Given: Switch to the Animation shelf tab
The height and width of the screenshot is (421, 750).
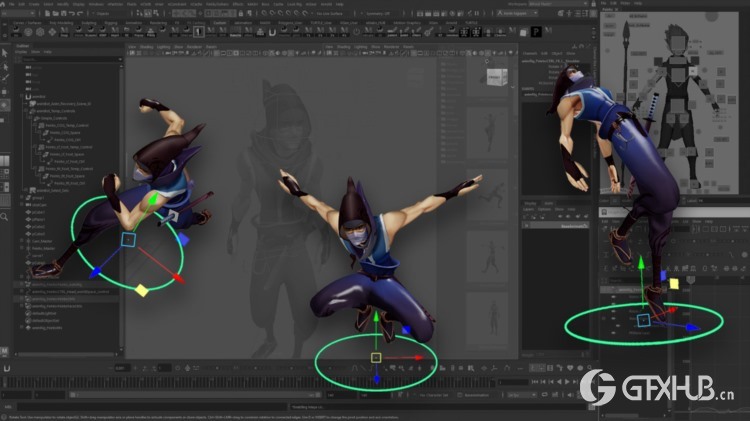Looking at the screenshot, I should coord(133,22).
